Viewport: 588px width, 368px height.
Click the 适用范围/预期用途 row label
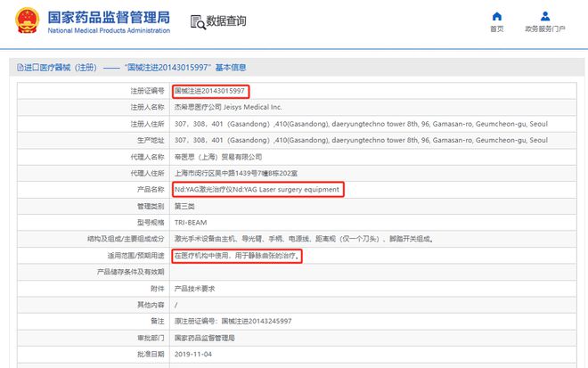click(x=135, y=256)
